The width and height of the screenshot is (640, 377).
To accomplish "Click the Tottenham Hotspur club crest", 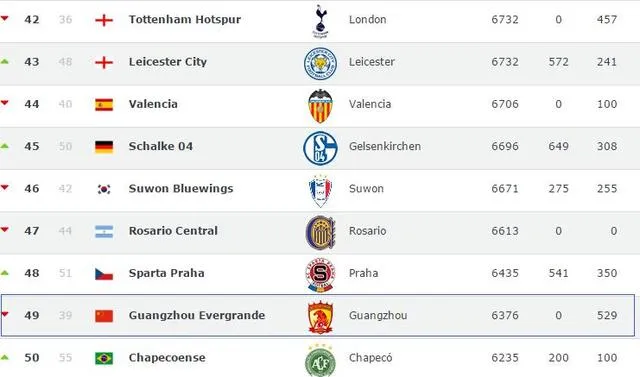I will pos(320,20).
